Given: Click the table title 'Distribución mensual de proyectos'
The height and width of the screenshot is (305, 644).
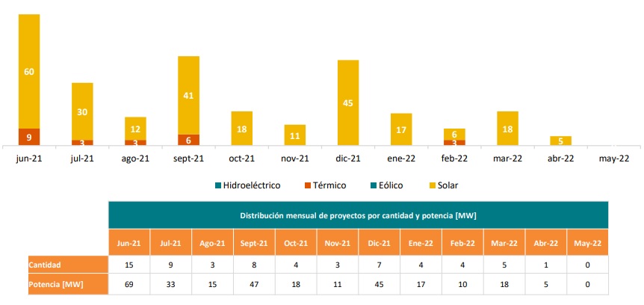Looking at the screenshot, I should 358,215.
